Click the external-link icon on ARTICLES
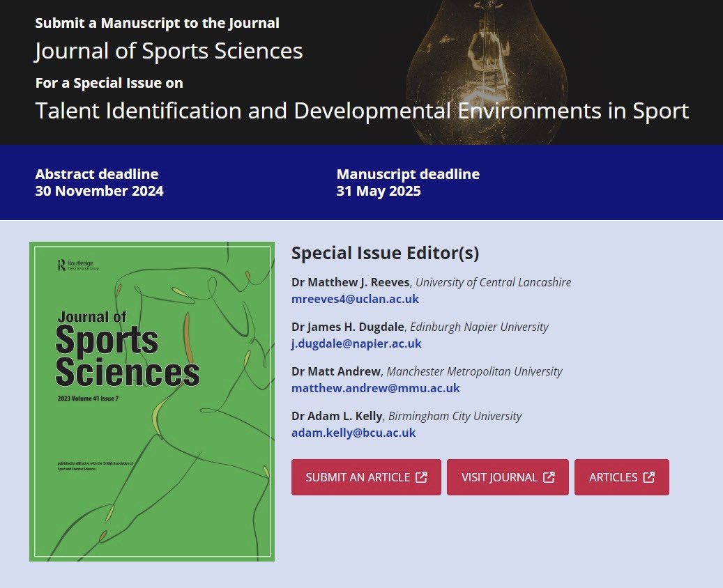This screenshot has height=588, width=723. pyautogui.click(x=649, y=477)
